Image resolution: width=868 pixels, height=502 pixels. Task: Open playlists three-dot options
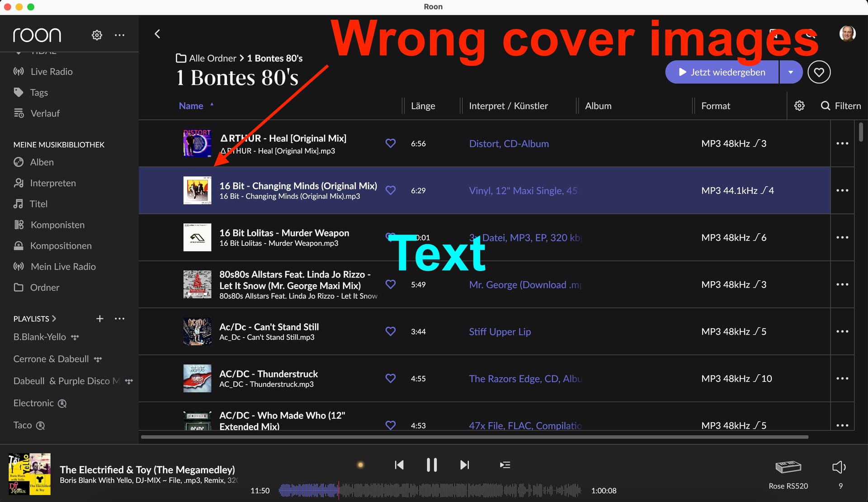[x=119, y=319]
